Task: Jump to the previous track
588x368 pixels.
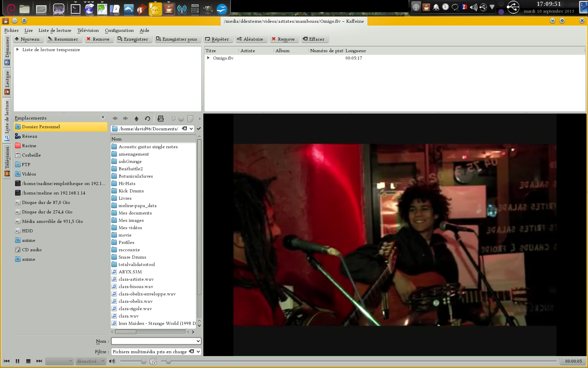Action: tap(7, 361)
